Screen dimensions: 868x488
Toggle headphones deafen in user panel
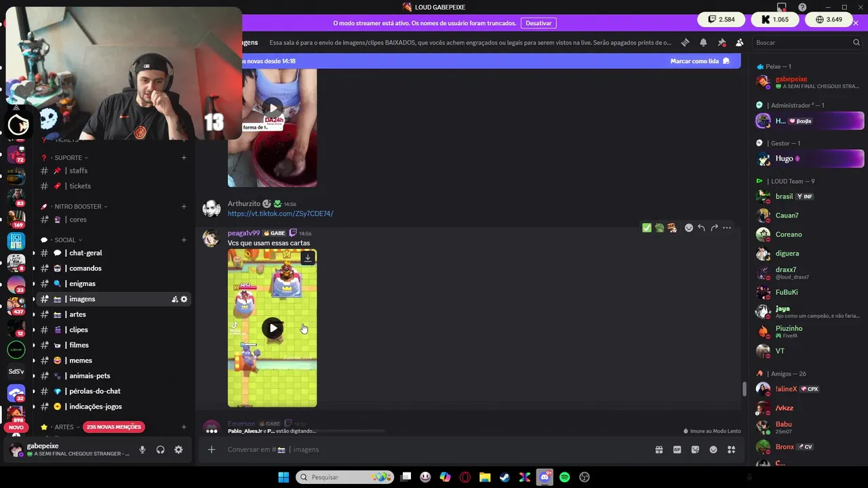pos(161,449)
